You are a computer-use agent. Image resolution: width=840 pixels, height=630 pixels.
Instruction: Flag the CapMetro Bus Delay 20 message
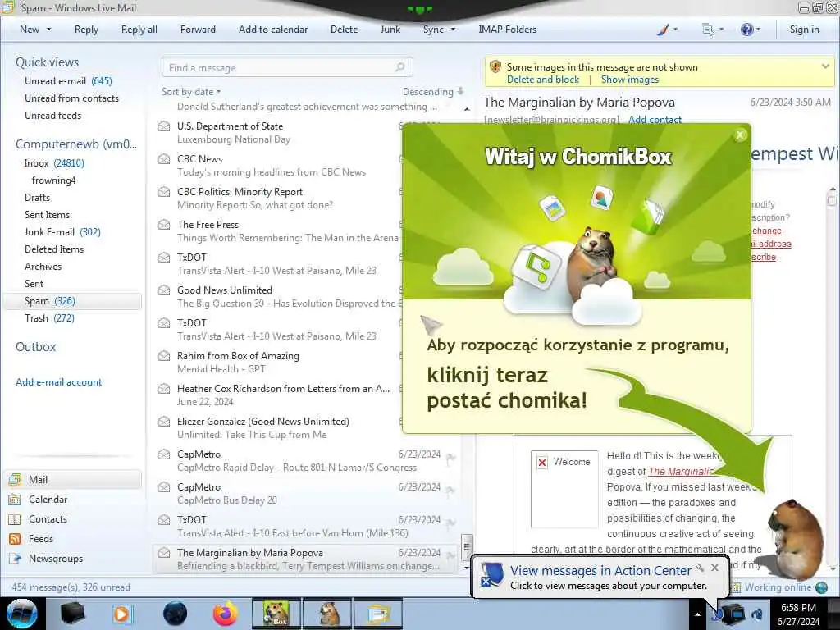pyautogui.click(x=451, y=491)
